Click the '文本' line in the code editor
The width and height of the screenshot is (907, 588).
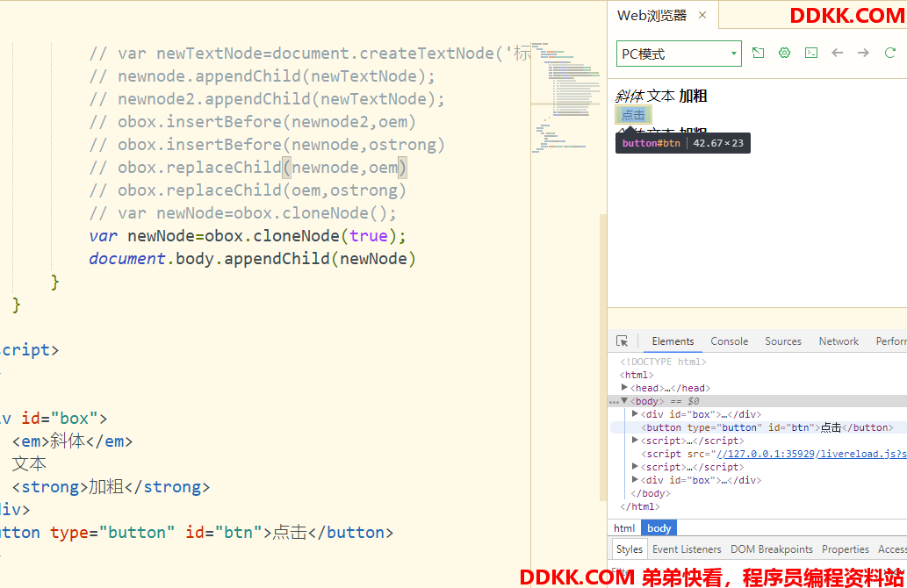coord(29,463)
